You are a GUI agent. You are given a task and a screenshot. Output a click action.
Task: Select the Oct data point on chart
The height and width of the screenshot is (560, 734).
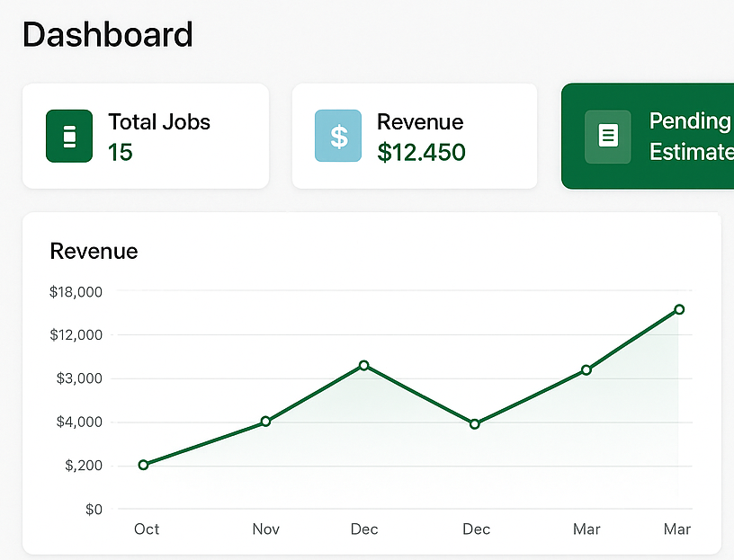click(x=143, y=465)
